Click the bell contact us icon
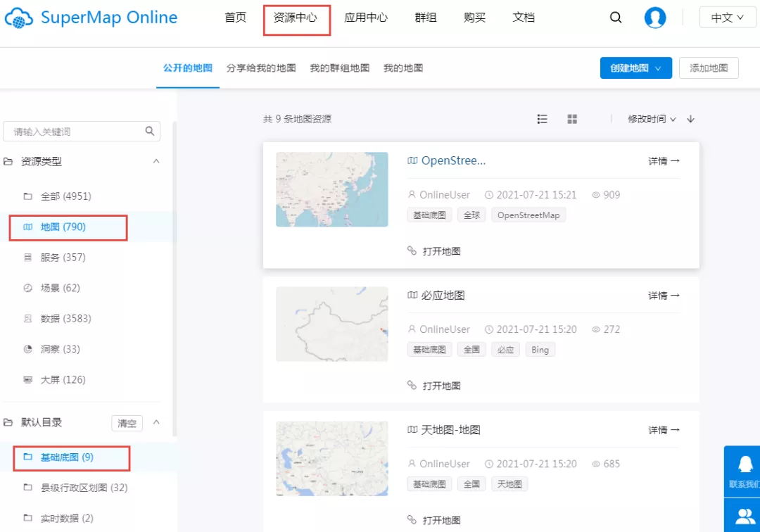 point(745,464)
